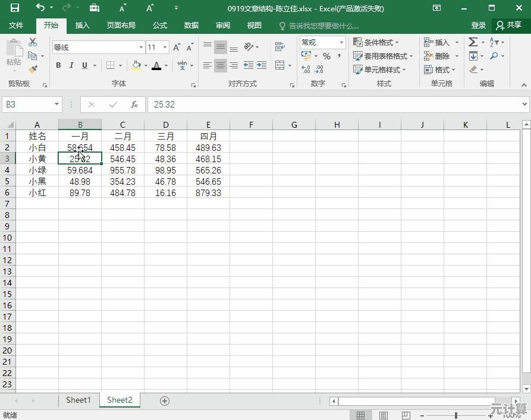The height and width of the screenshot is (420, 531).
Task: Apply percent style to the cell
Action: click(326, 56)
